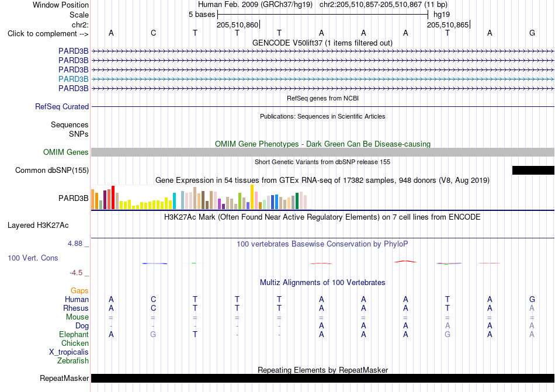
Task: Click the orange Gaps label
Action: pos(79,290)
